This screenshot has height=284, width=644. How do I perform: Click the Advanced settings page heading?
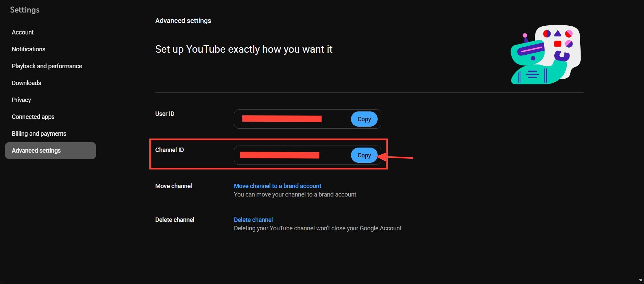pyautogui.click(x=183, y=21)
